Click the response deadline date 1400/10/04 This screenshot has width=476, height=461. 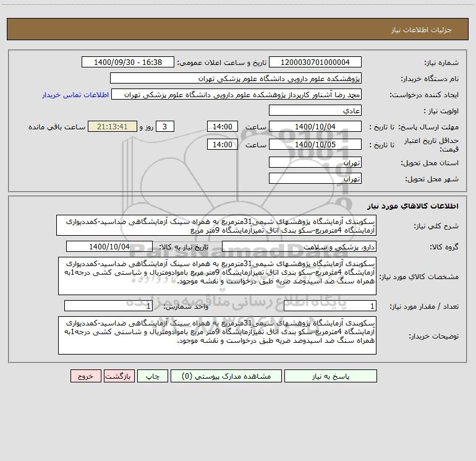click(315, 126)
